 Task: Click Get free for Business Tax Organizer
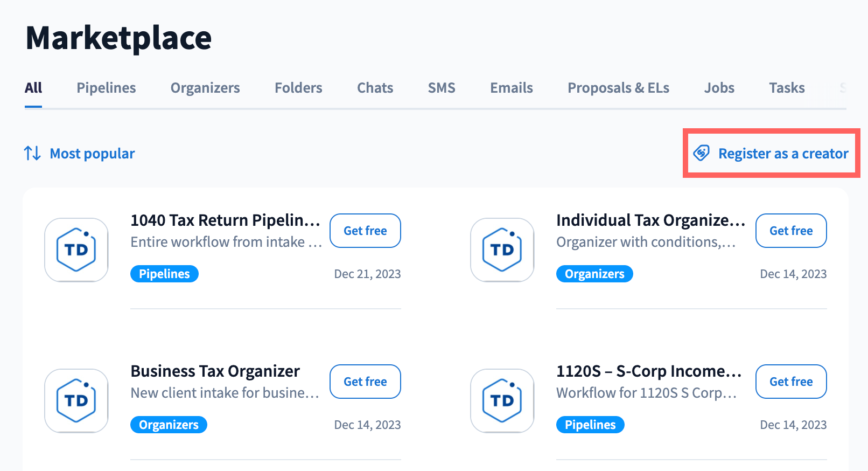tap(365, 382)
